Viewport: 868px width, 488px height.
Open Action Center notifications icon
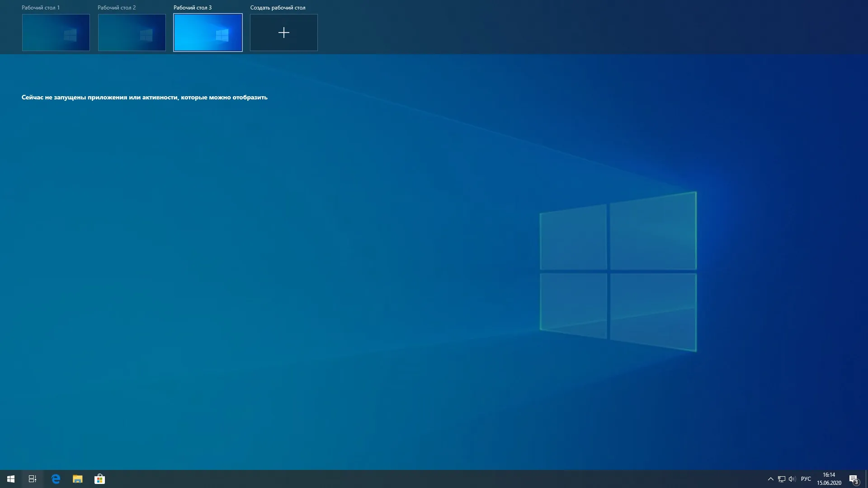coord(854,479)
